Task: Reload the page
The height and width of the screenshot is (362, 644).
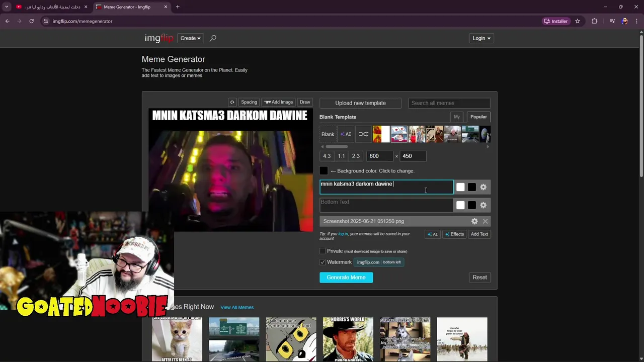Action: (31, 21)
